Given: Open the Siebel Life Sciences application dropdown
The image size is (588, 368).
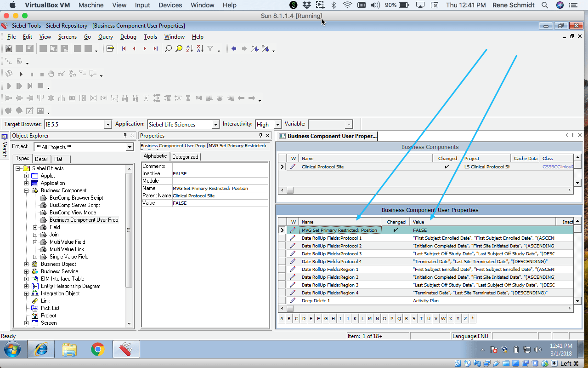Looking at the screenshot, I should [x=215, y=124].
